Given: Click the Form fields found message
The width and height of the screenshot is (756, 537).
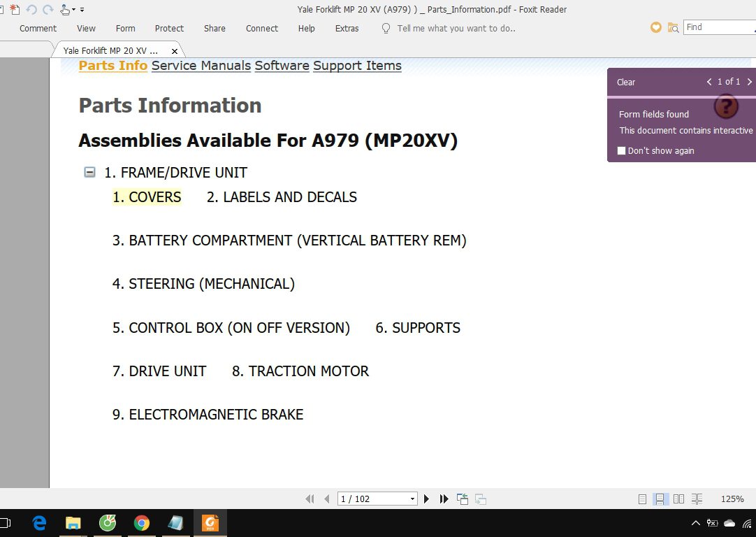Looking at the screenshot, I should [654, 115].
